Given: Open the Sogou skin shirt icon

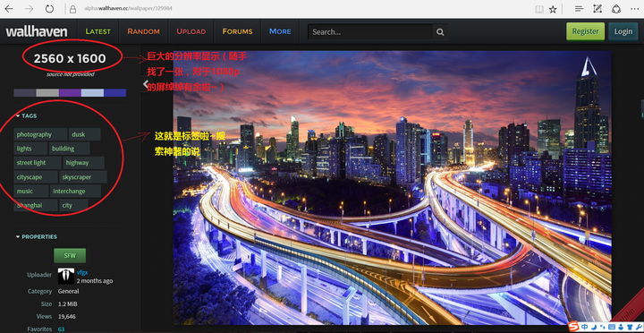Looking at the screenshot, I should click(629, 327).
